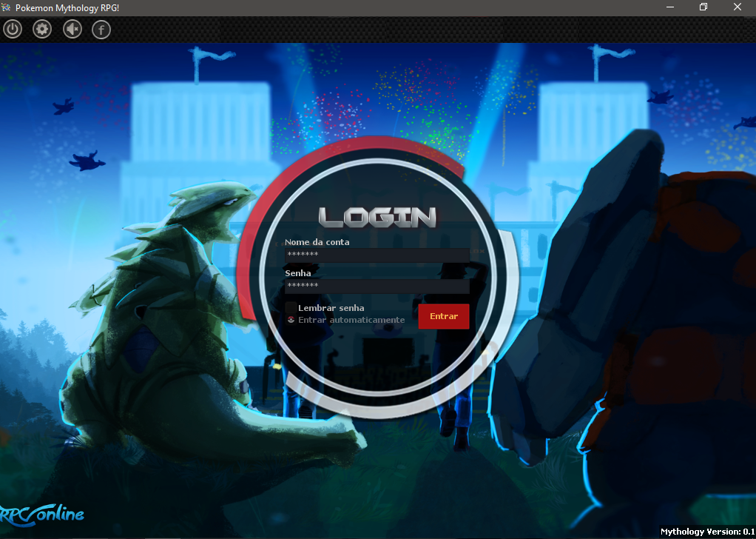Screen dimensions: 756x539
Task: Click the Nome da conta input field
Action: [377, 255]
